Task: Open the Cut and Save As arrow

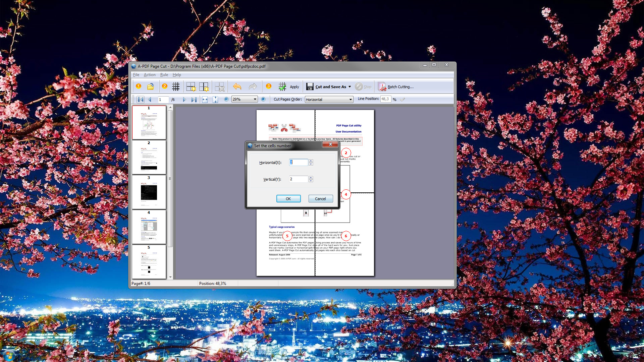Action: coord(350,86)
